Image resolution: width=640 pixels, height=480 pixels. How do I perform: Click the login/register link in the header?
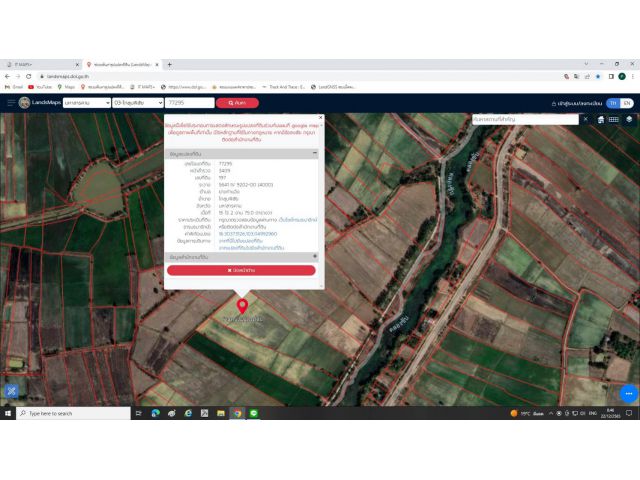577,103
